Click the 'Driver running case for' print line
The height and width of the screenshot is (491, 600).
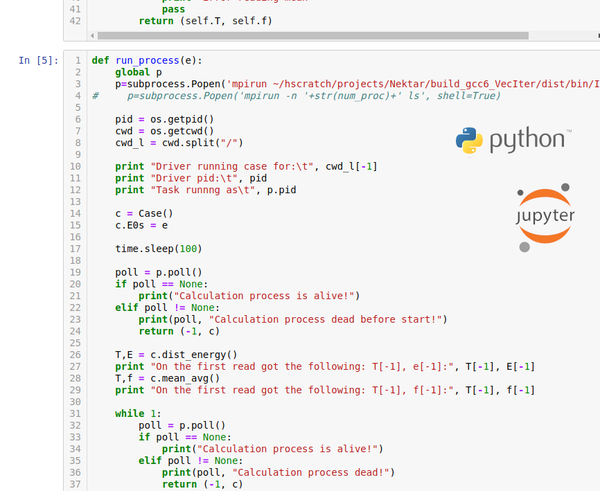tap(246, 166)
